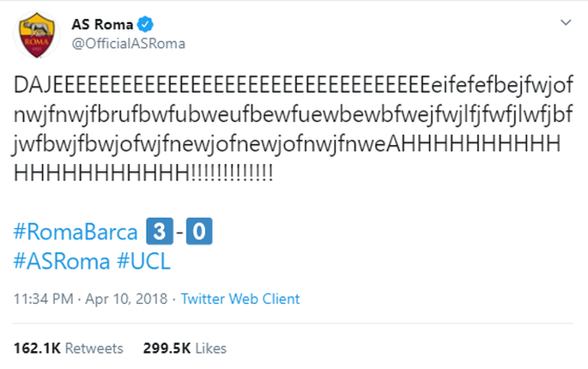Visit the @OfficialASRoma handle

click(x=128, y=44)
